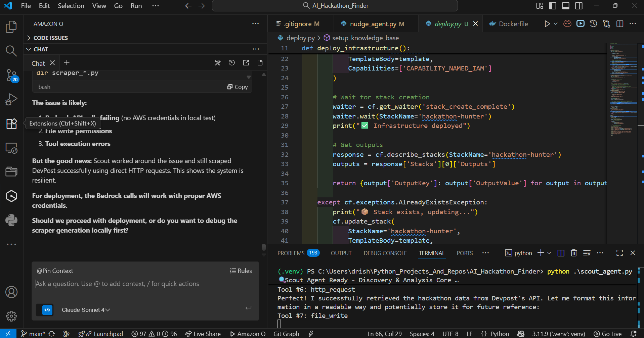Kill the active terminal with the trash icon
Screen dimensions: 644x338
point(574,253)
